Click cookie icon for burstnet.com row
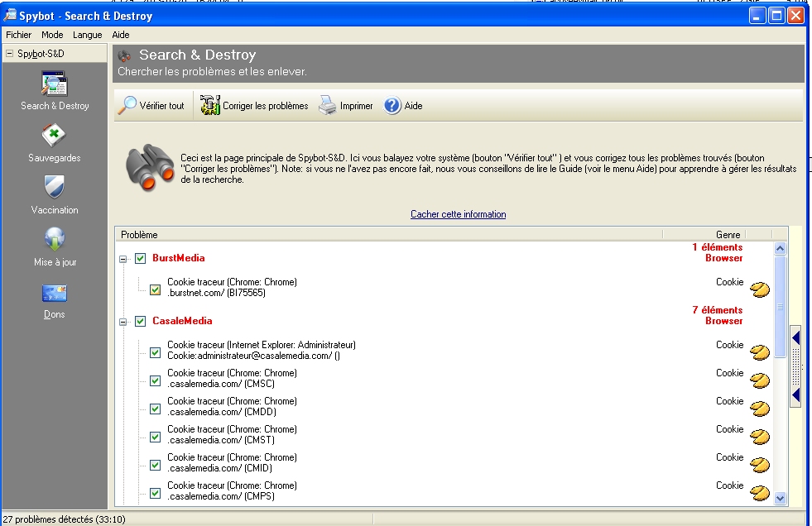The height and width of the screenshot is (526, 812). click(760, 289)
